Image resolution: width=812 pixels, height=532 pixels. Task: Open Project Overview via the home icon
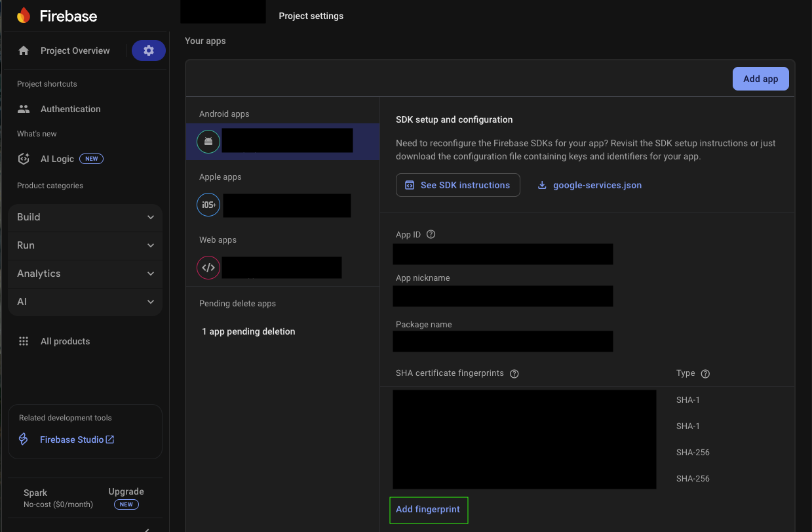point(22,50)
